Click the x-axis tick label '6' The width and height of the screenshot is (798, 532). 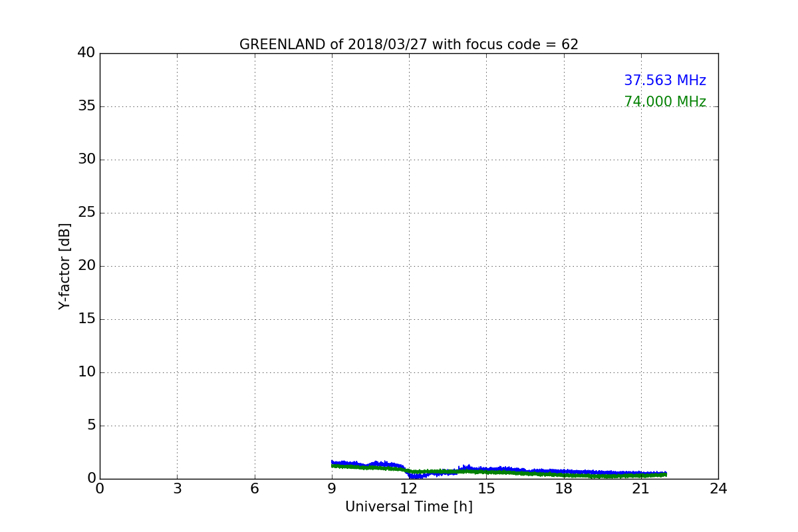coord(255,489)
